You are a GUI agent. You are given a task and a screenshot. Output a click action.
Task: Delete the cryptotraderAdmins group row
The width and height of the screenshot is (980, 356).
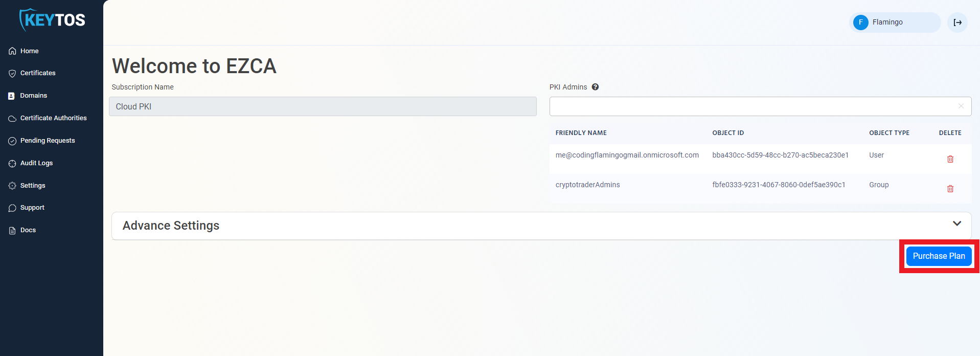point(950,189)
